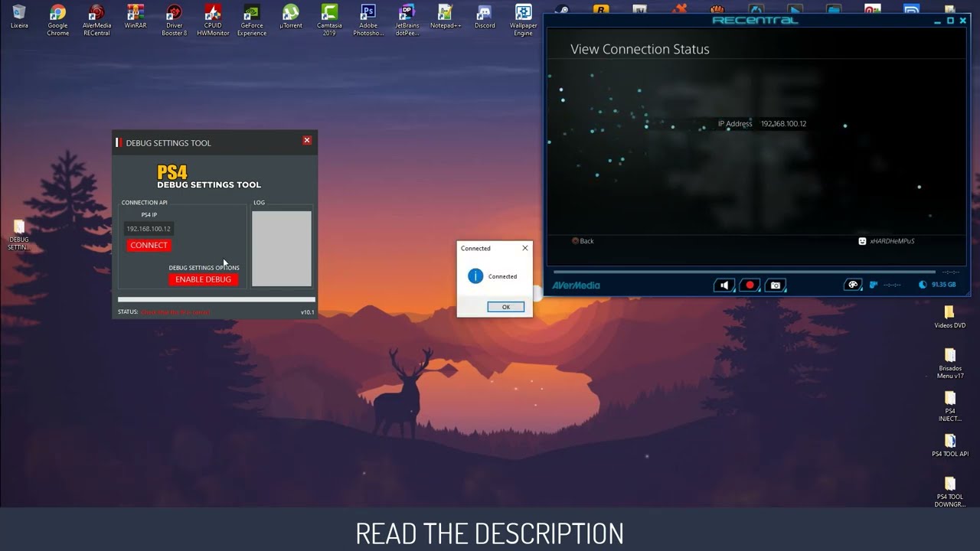Viewport: 980px width, 551px height.
Task: Select the Notepad++ desktop icon
Action: (446, 17)
